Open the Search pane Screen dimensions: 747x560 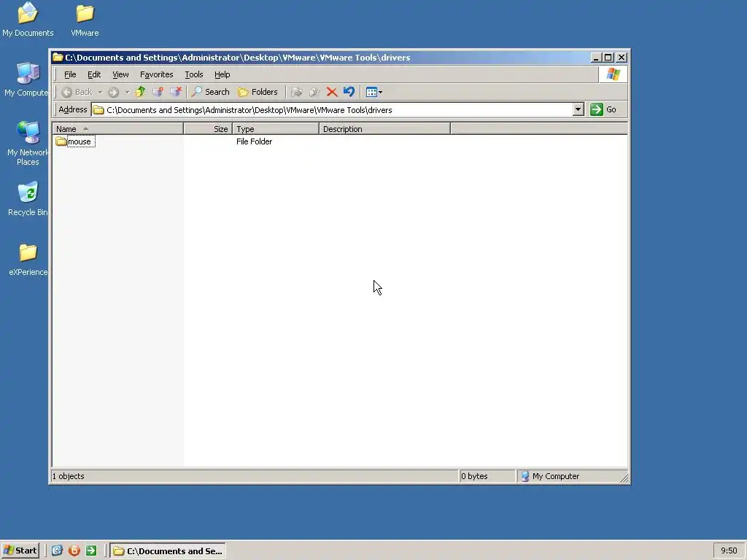210,92
